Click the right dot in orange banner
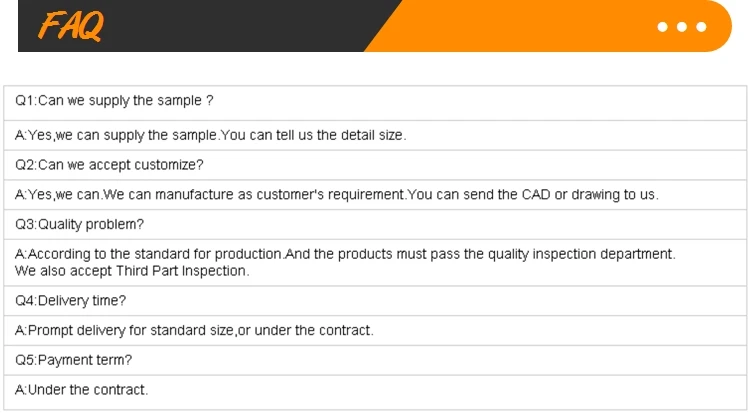Image resolution: width=750 pixels, height=413 pixels. click(x=700, y=27)
